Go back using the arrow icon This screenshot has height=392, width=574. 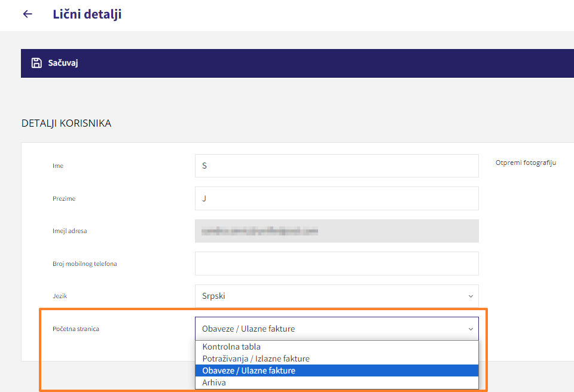(28, 14)
